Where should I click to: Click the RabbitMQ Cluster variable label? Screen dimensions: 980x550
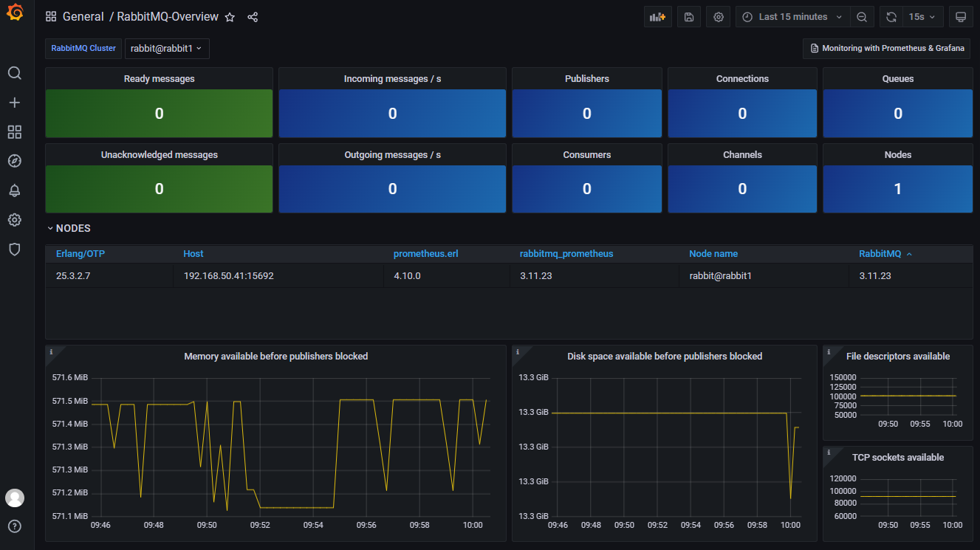[x=83, y=48]
